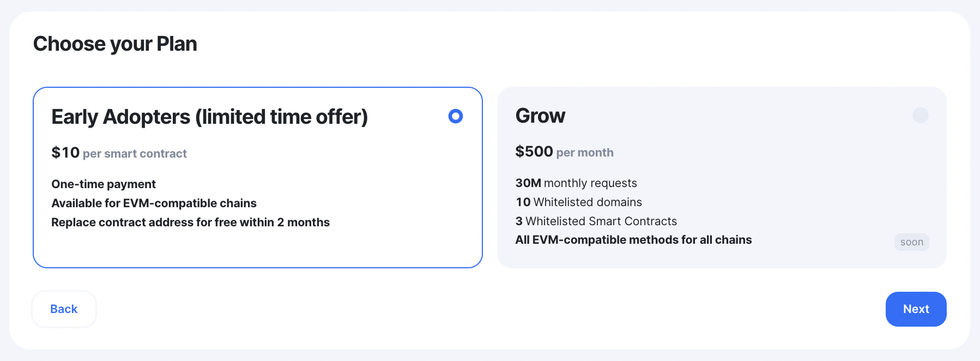Image resolution: width=980 pixels, height=361 pixels.
Task: Click the $10 per smart contract price
Action: pos(119,153)
